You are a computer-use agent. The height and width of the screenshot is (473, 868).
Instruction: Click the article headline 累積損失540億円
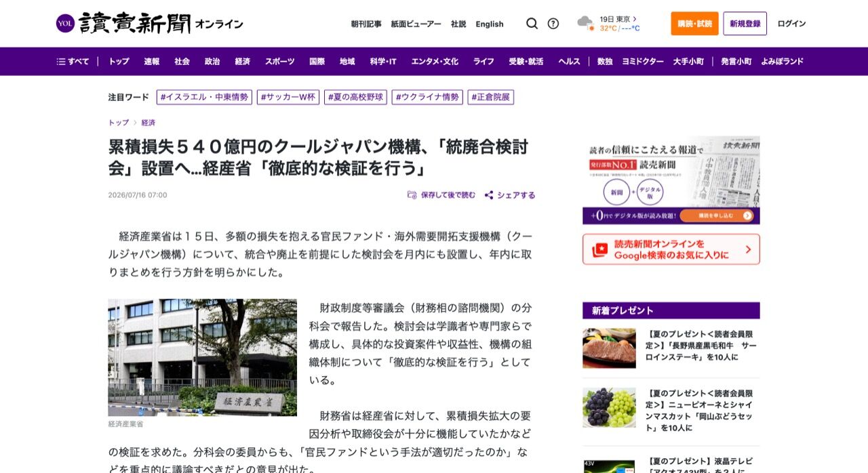coord(319,157)
